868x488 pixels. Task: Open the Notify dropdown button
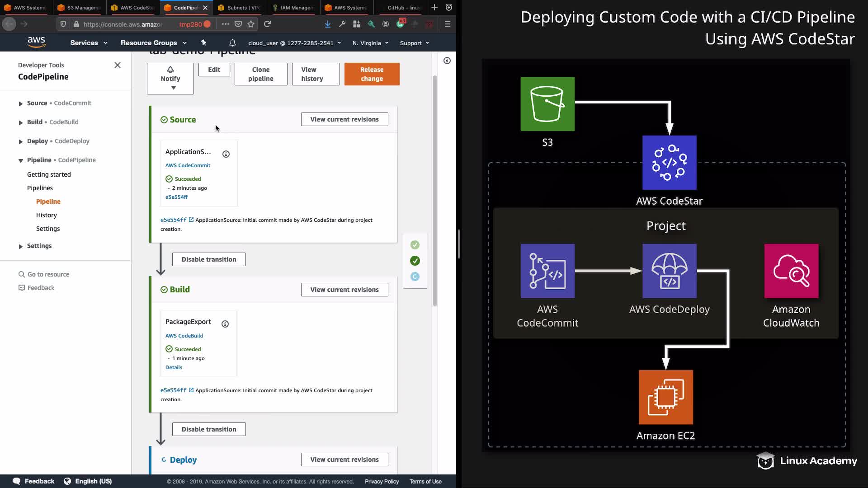point(170,79)
